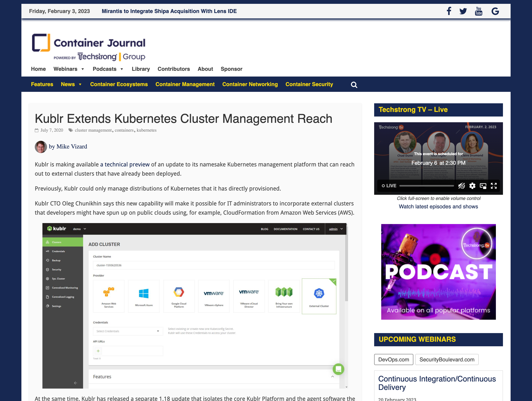Viewport: 532px width, 401px height.
Task: Open the Twitter social icon
Action: (463, 11)
